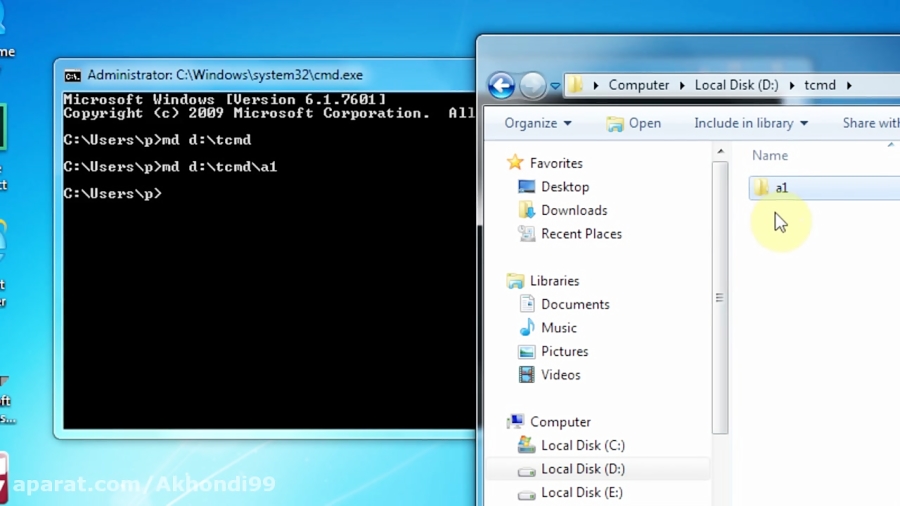Open Music library
The width and height of the screenshot is (900, 506).
[558, 328]
